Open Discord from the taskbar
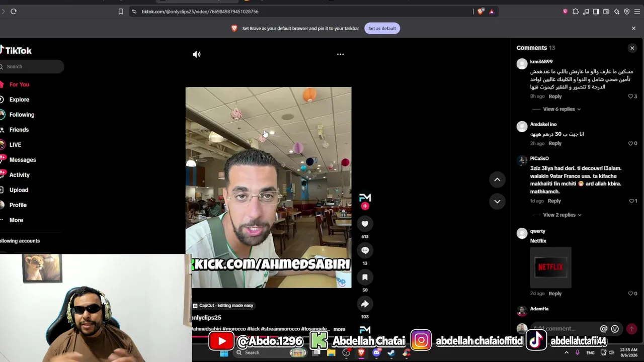The height and width of the screenshot is (362, 644). pyautogui.click(x=376, y=353)
